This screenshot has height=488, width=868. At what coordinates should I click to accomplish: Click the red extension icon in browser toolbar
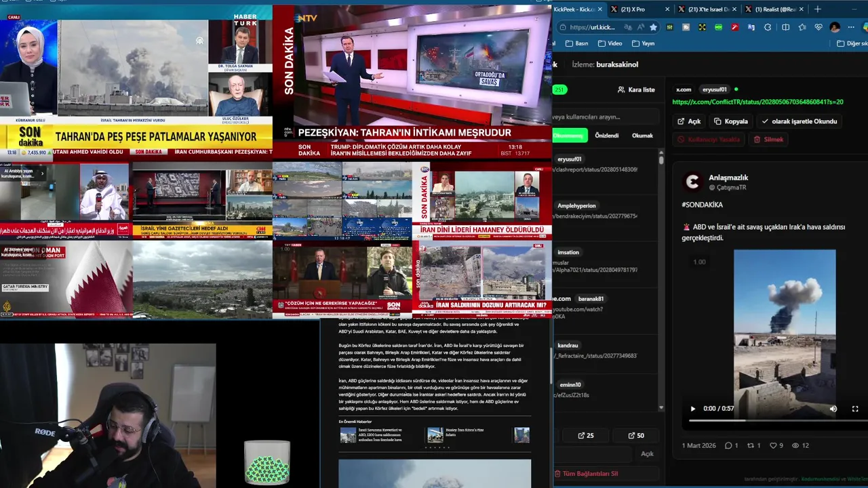coord(734,27)
